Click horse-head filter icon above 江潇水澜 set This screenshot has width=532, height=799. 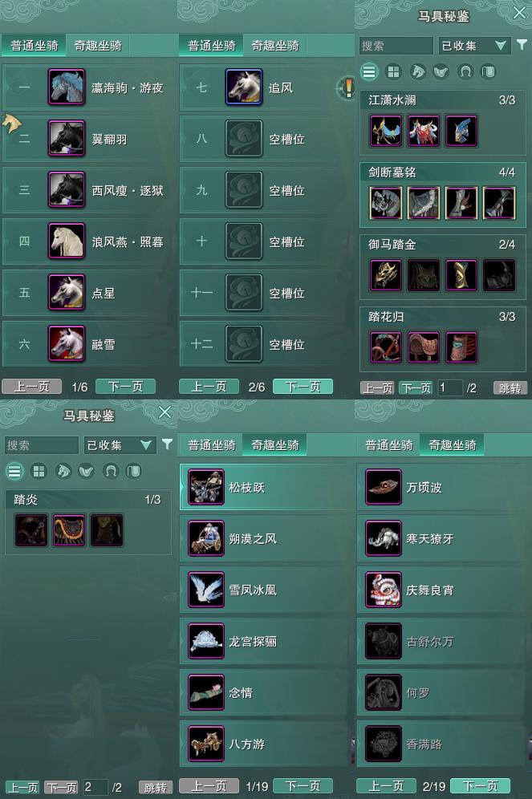(417, 72)
